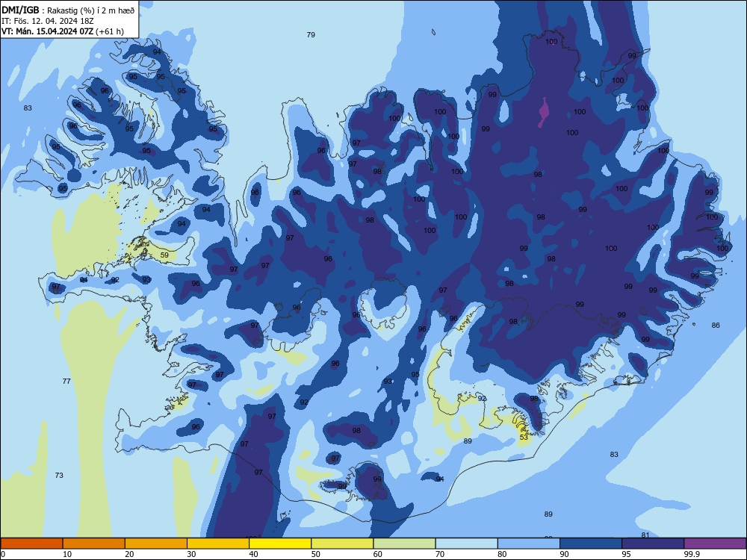The height and width of the screenshot is (560, 747).
Task: Click the medium blue 90–95 legend swatch
Action: pyautogui.click(x=591, y=544)
